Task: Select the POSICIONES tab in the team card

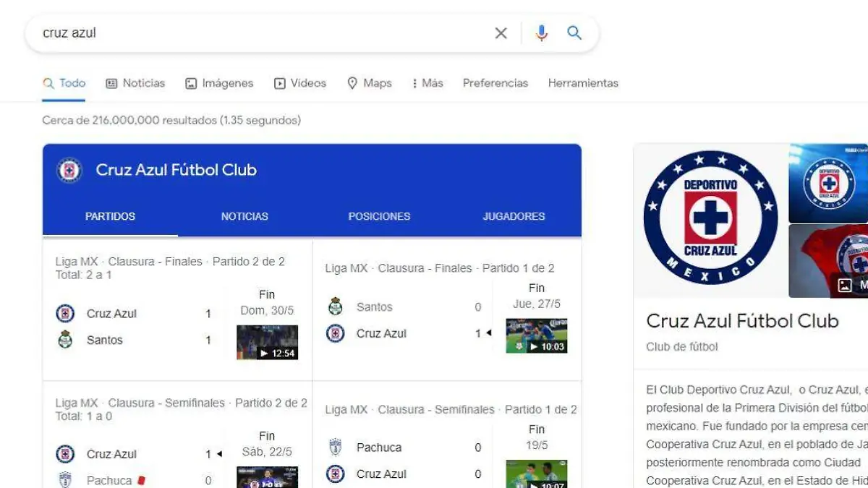Action: point(379,216)
